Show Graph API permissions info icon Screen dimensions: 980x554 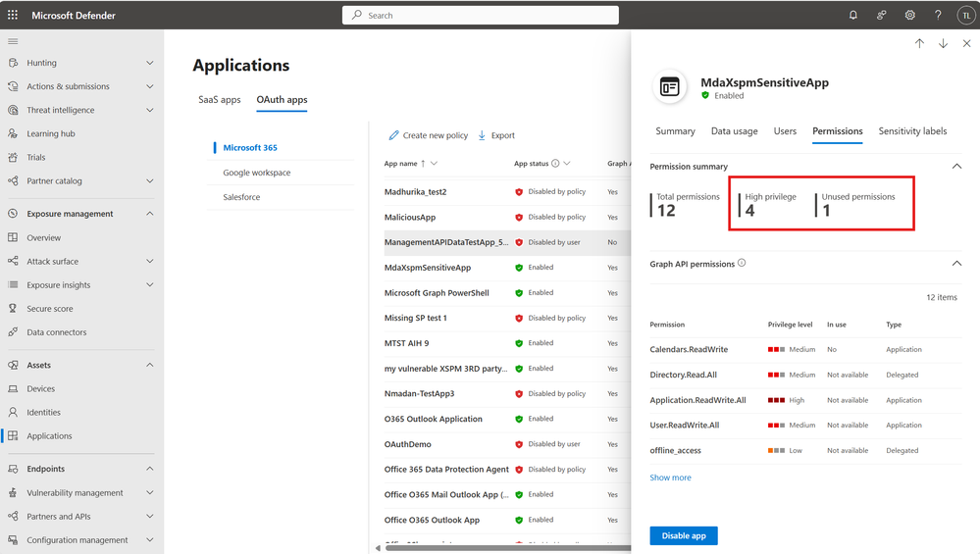pyautogui.click(x=742, y=263)
